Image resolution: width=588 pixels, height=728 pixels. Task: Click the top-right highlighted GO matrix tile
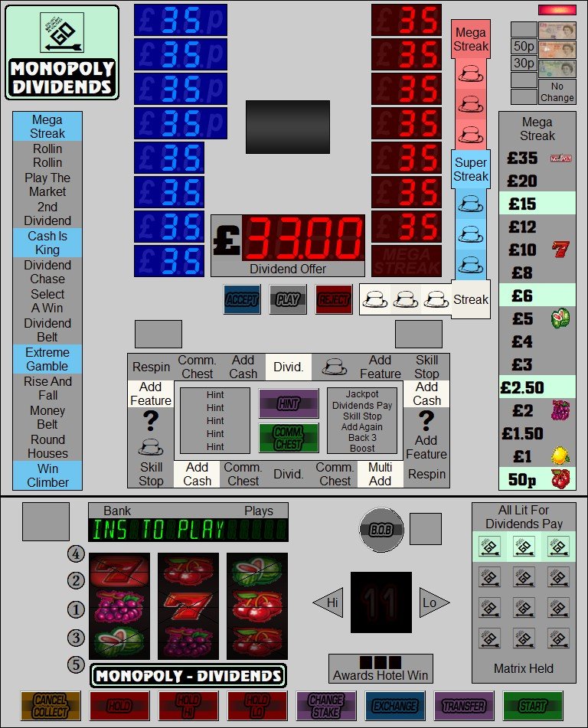point(558,547)
